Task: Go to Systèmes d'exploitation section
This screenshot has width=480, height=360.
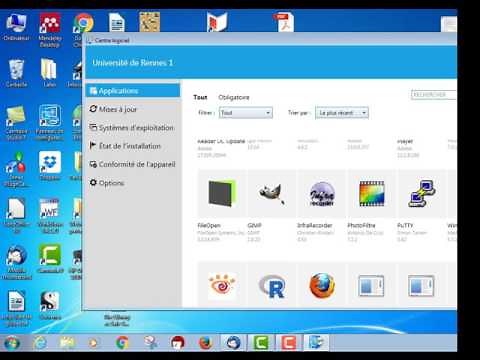Action: tap(133, 128)
